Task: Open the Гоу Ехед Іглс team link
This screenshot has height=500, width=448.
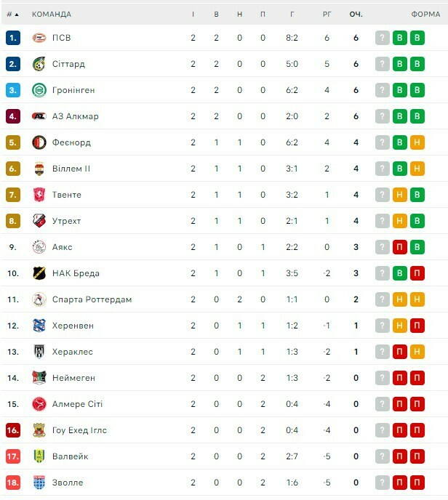Action: tap(79, 430)
